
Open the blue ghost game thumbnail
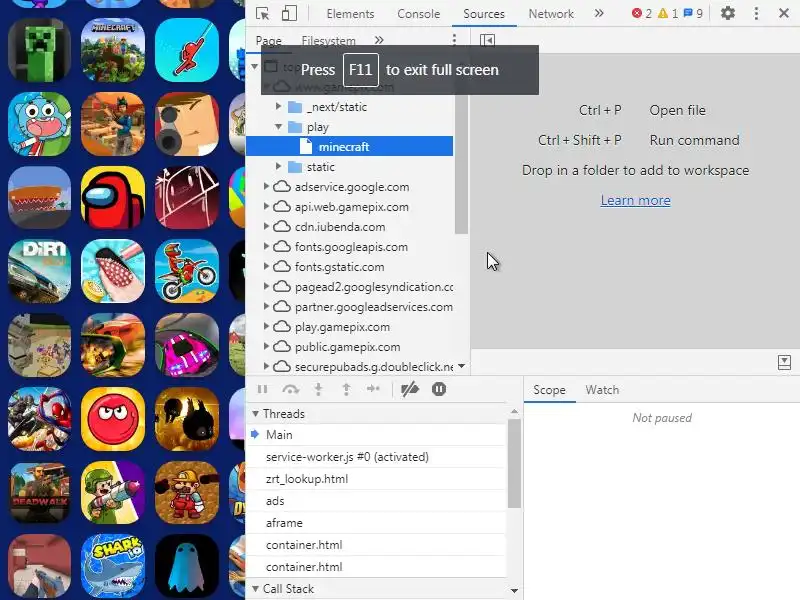point(187,566)
